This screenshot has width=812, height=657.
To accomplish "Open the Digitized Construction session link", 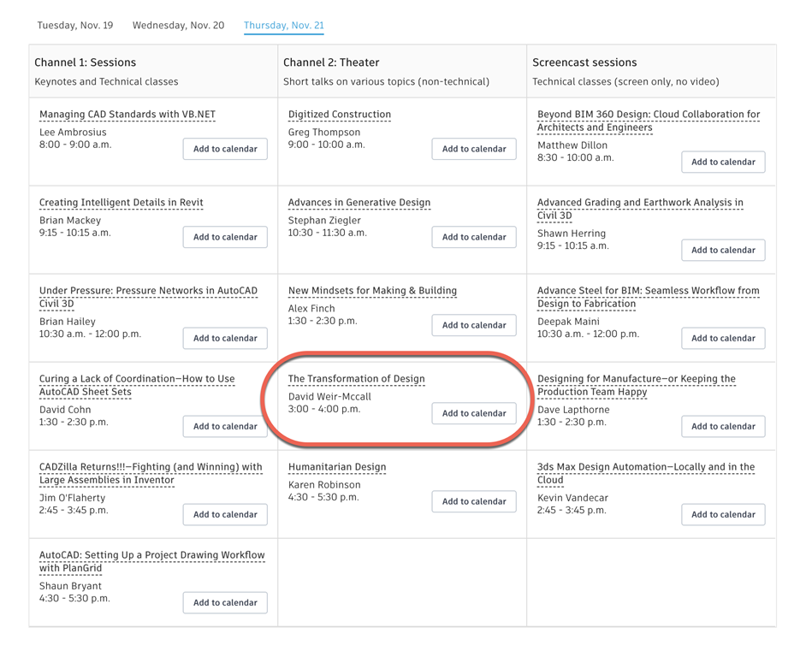I will click(340, 115).
